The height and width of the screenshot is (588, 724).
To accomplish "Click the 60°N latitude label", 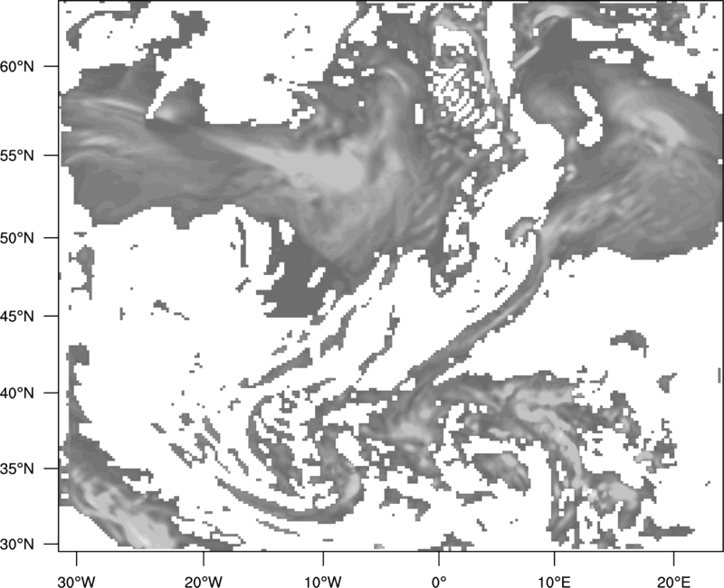I will pyautogui.click(x=17, y=66).
